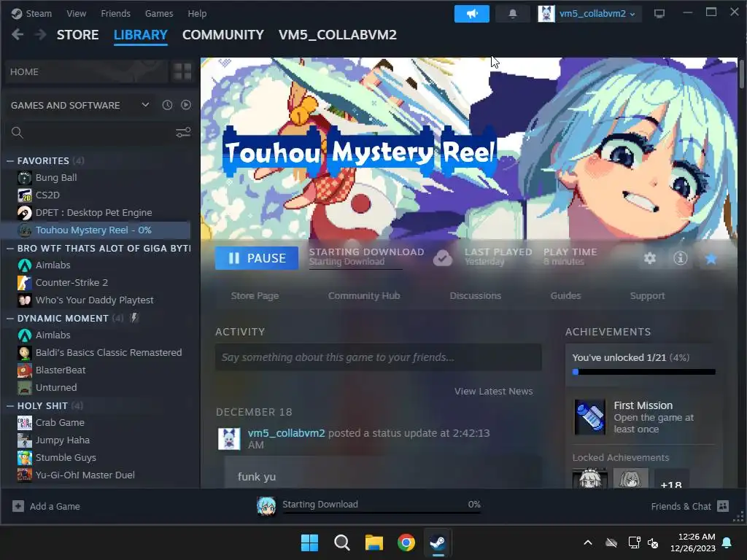
Task: Click the HOME button in sidebar
Action: (88, 72)
